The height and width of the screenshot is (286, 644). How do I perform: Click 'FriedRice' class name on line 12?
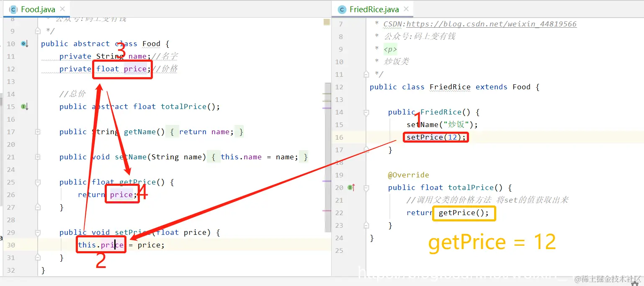450,87
